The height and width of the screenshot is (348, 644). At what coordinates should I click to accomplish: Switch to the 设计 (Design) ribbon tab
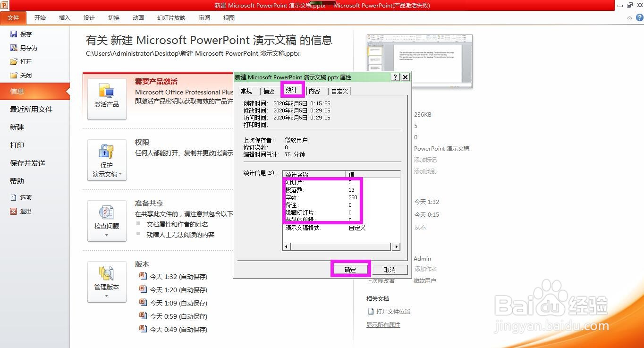89,18
